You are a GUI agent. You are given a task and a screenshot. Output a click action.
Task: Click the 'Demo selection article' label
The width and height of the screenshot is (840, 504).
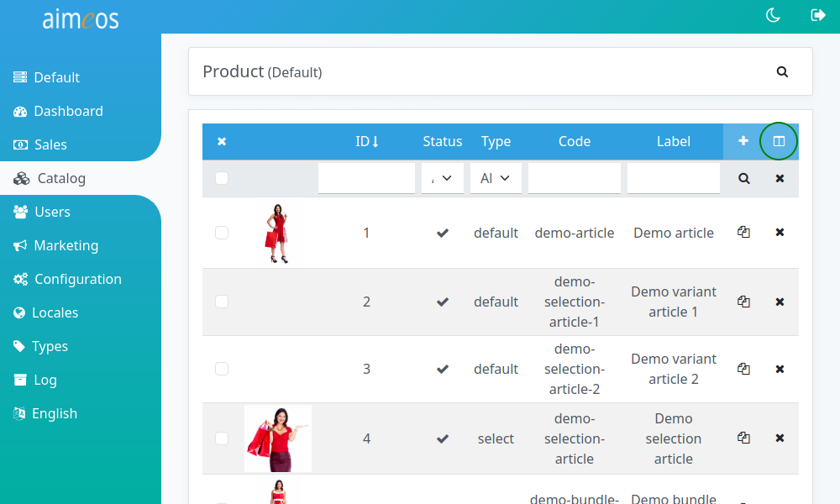coord(674,438)
